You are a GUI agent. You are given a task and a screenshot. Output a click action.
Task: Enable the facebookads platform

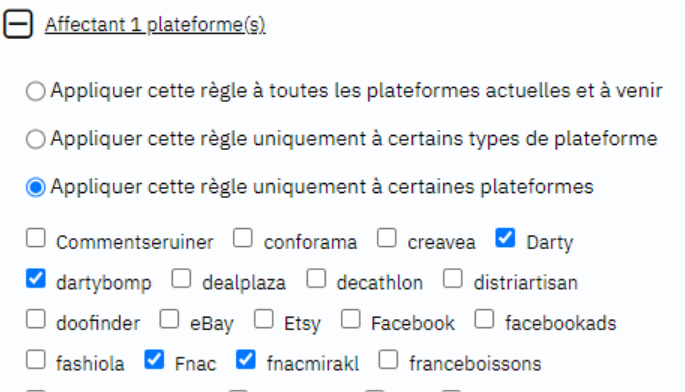tap(484, 319)
